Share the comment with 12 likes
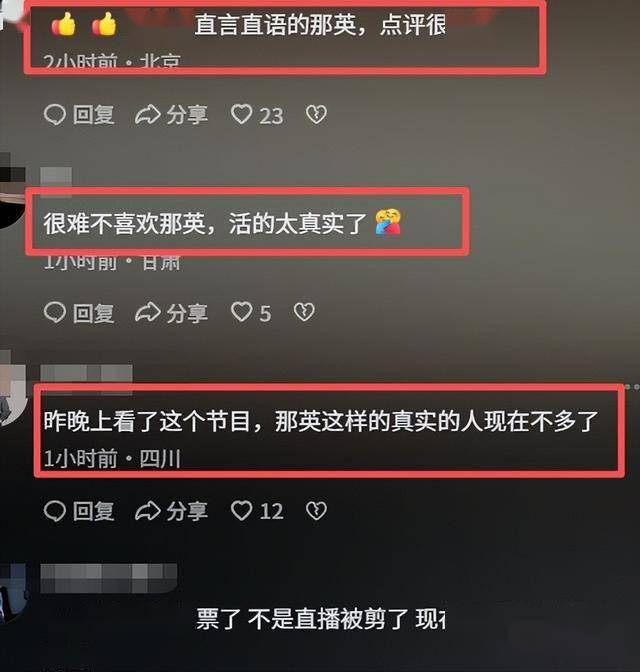 pyautogui.click(x=171, y=511)
